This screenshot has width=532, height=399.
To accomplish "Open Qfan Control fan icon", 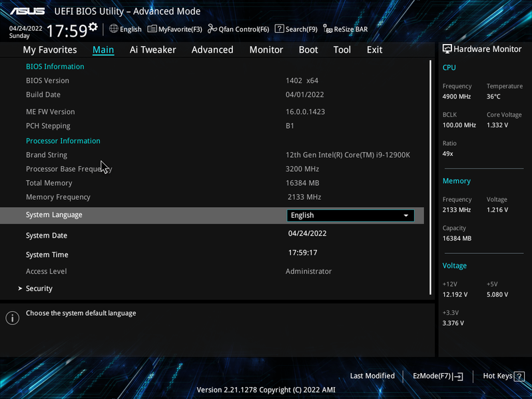I will (x=212, y=29).
